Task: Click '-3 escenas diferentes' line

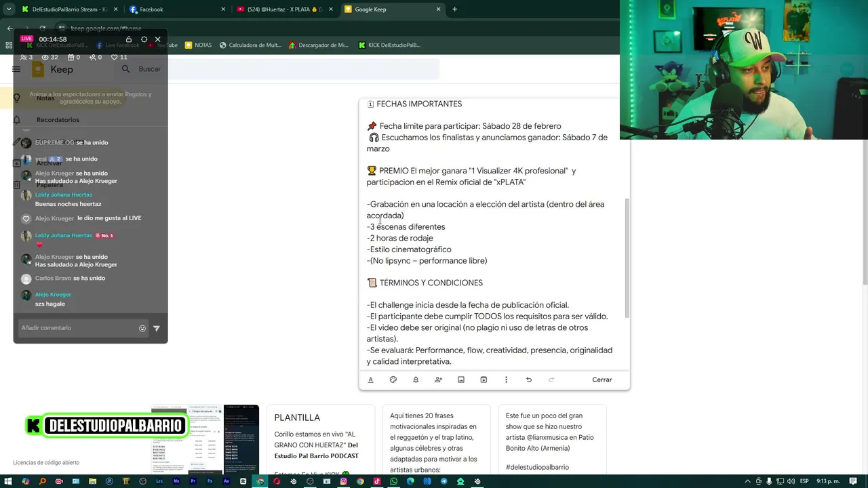Action: tap(406, 227)
